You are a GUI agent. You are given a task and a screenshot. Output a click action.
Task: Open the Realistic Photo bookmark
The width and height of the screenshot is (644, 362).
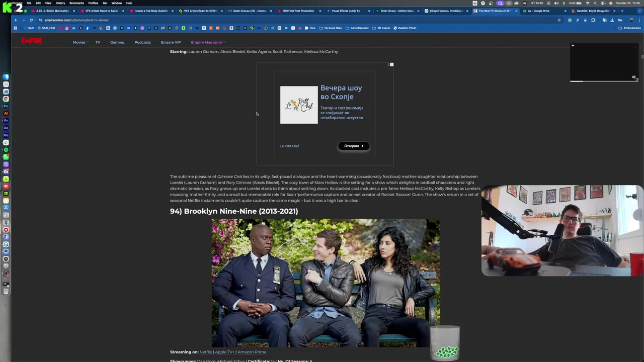(x=405, y=28)
